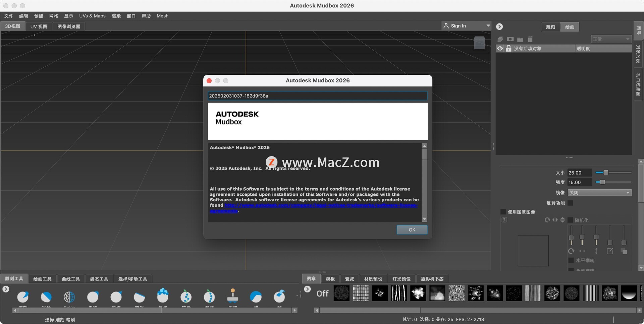Select the 雕刻 (Sculpt) brush icon
The height and width of the screenshot is (324, 644).
(23, 297)
